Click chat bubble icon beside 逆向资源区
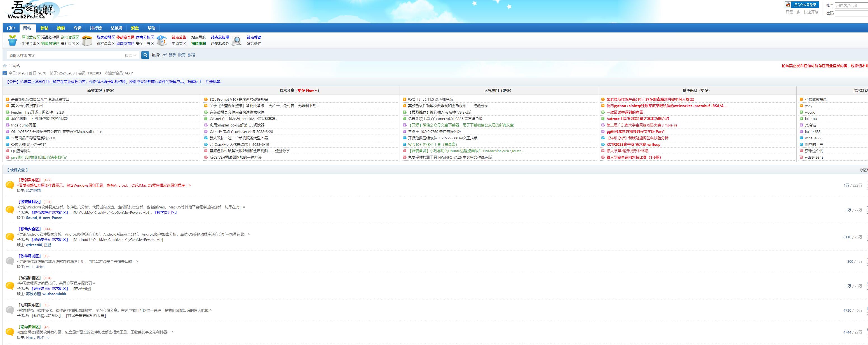The image size is (868, 345). (x=10, y=332)
